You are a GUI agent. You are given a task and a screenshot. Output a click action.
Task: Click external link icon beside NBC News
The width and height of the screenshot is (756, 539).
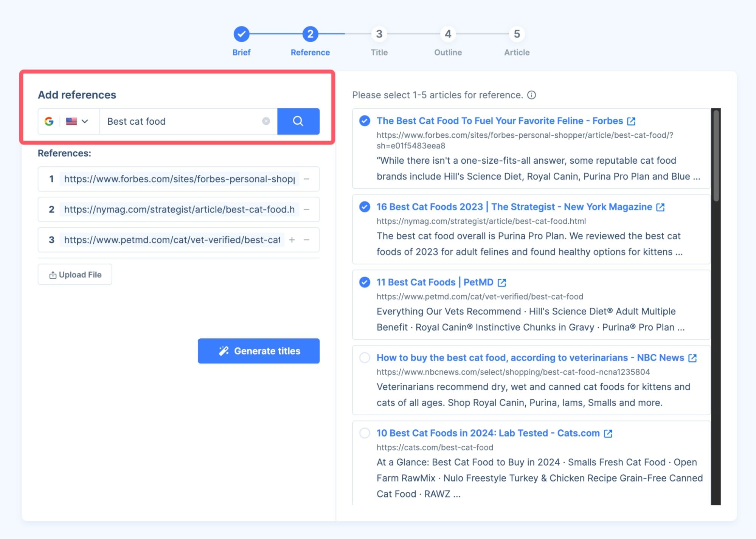(692, 358)
